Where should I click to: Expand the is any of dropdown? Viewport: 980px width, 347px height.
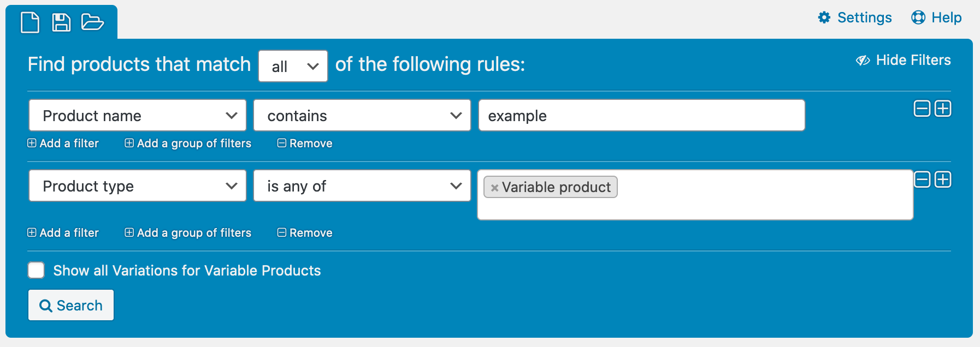[362, 186]
